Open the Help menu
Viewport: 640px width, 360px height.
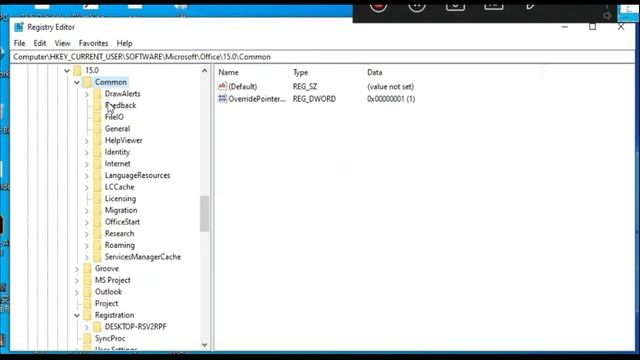pos(124,43)
